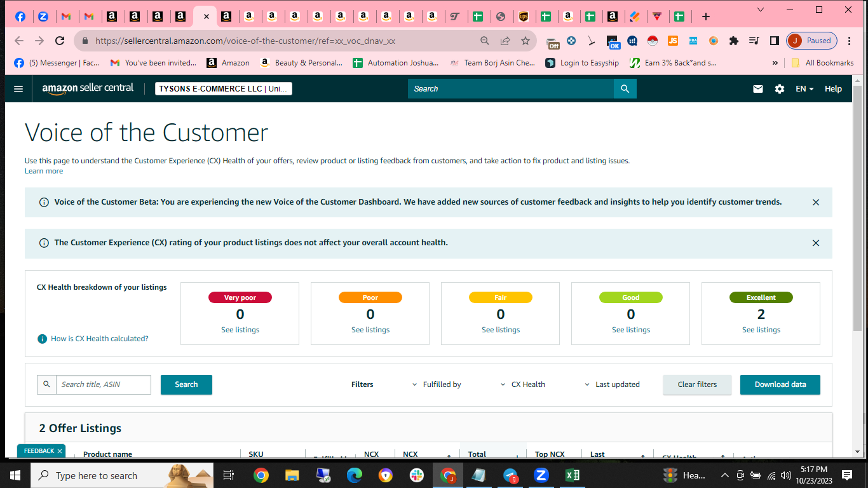Viewport: 868px width, 488px height.
Task: Show more bookmarks with the double chevron
Action: coord(775,63)
